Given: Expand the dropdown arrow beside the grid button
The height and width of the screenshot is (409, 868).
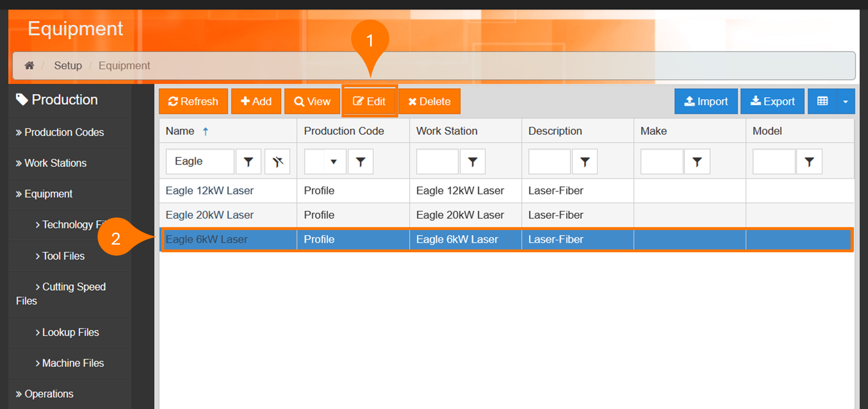Looking at the screenshot, I should tap(845, 101).
